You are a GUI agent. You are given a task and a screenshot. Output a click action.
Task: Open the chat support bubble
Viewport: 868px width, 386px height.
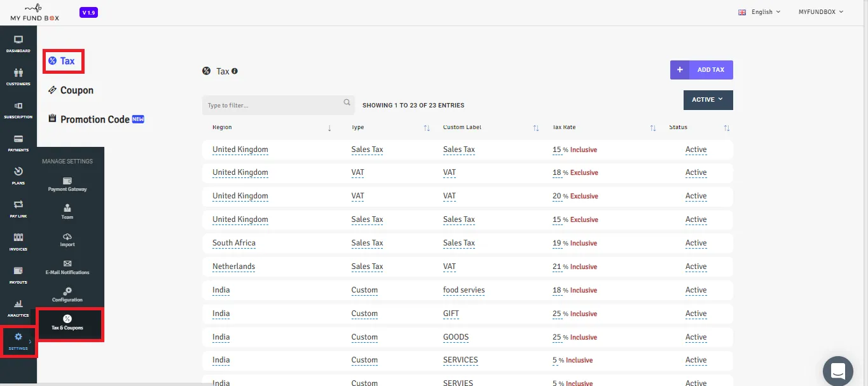click(x=837, y=371)
